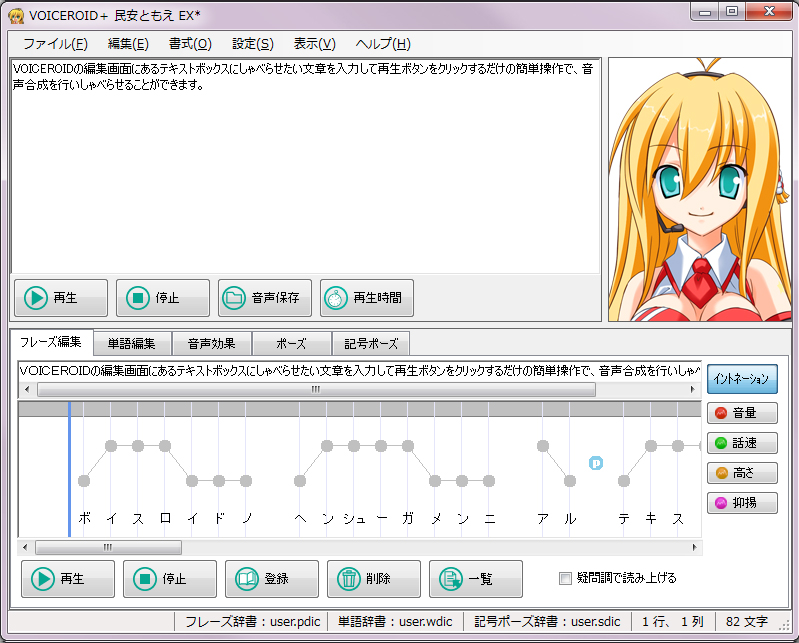
Task: Switch to the 単語編集 tab
Action: 131,344
